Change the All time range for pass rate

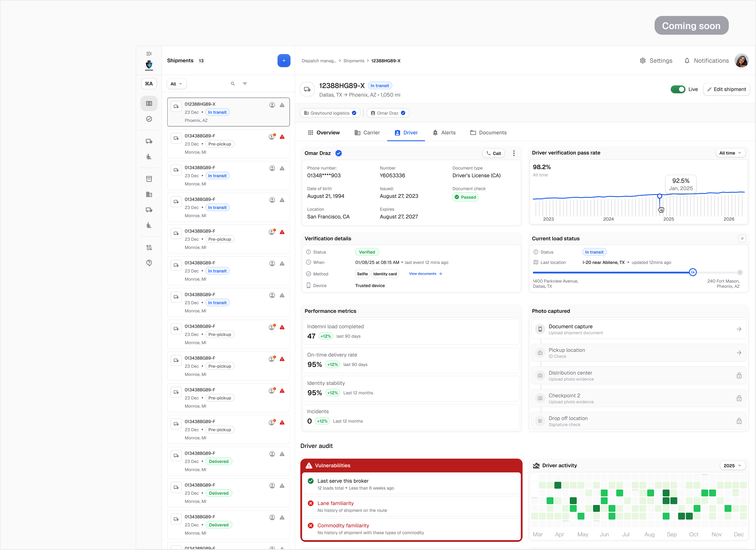pos(730,153)
